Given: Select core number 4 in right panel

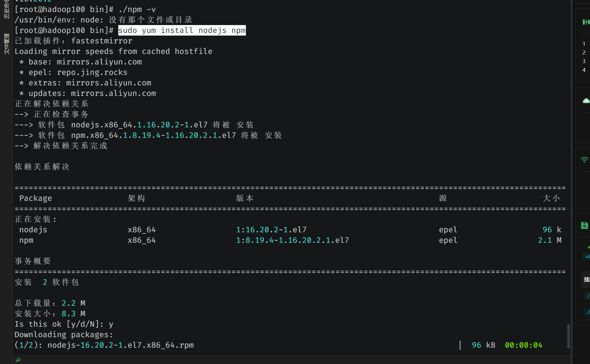Looking at the screenshot, I should click(x=584, y=70).
